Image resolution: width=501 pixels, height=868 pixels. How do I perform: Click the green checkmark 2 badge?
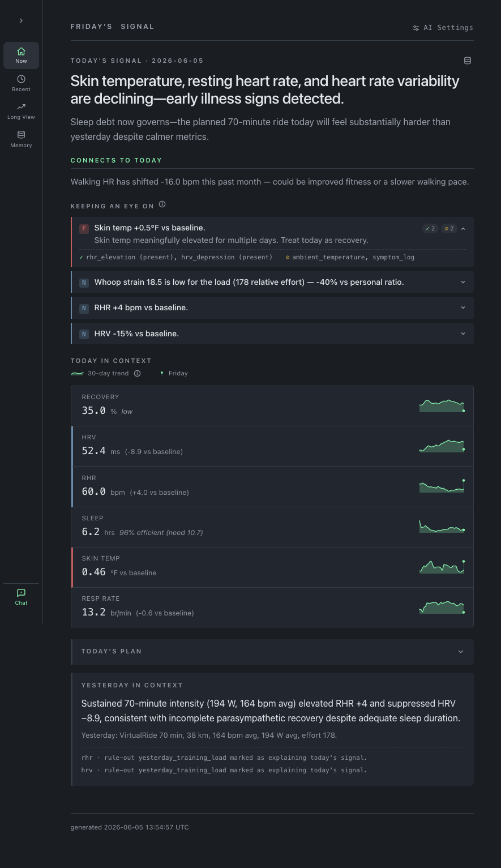[x=430, y=229]
